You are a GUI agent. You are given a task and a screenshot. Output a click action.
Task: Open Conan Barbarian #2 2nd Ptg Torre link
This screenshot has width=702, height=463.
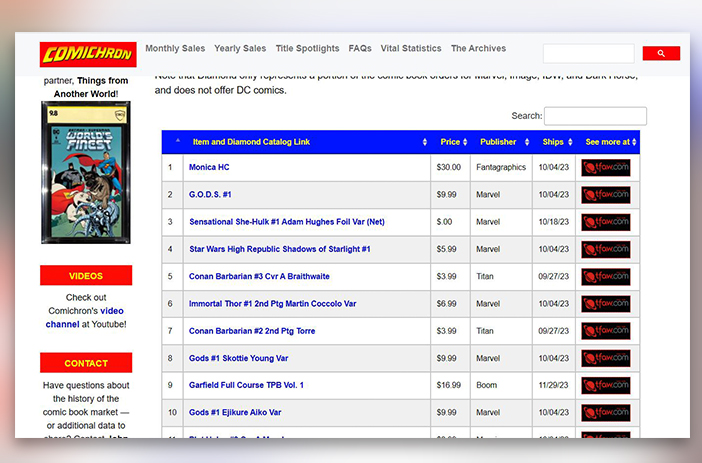252,331
